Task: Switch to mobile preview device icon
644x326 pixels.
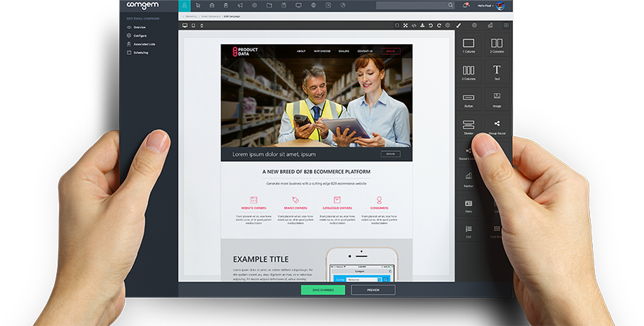Action: coord(202,25)
